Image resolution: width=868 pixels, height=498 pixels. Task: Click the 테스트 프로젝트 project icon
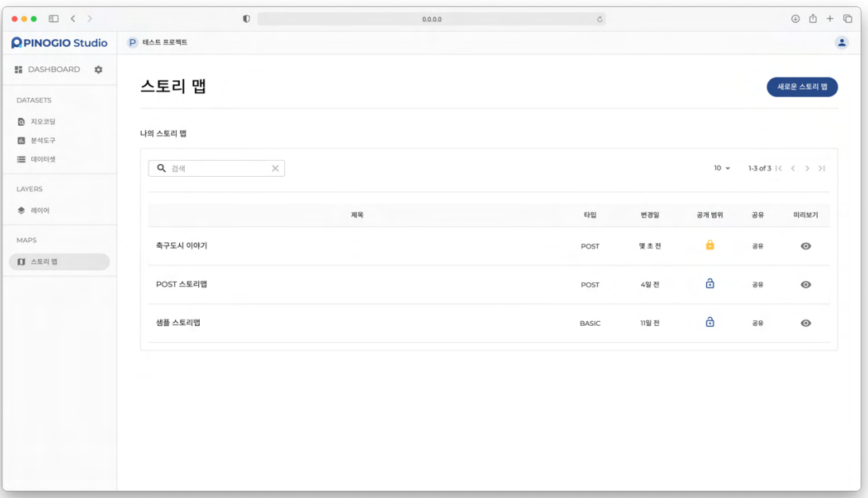[133, 42]
